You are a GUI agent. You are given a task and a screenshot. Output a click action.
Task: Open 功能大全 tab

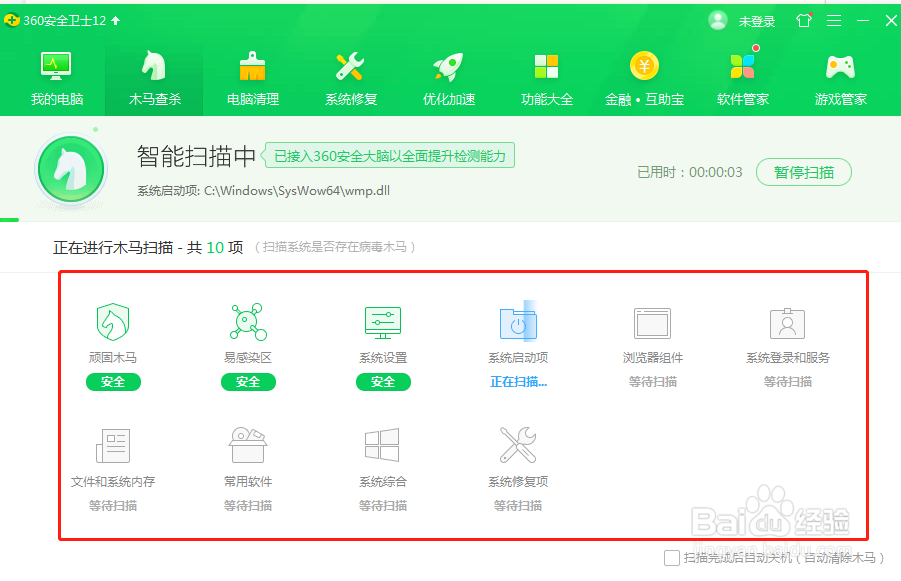[x=546, y=79]
